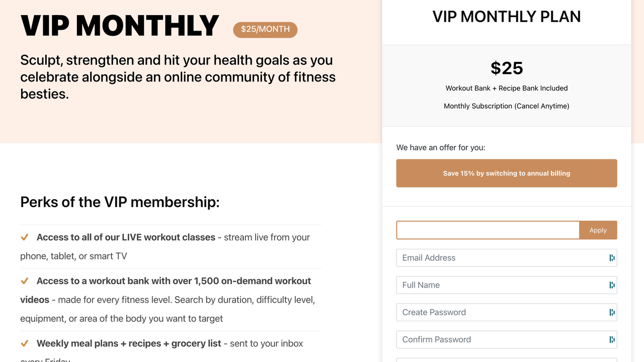Focus the Confirm Password field
The height and width of the screenshot is (362, 644).
click(501, 339)
